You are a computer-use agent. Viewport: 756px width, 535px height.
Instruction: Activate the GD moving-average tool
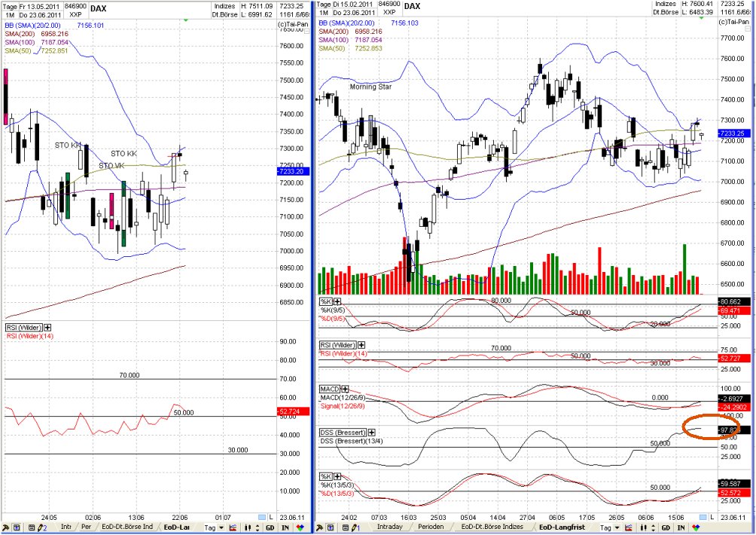coord(666,527)
